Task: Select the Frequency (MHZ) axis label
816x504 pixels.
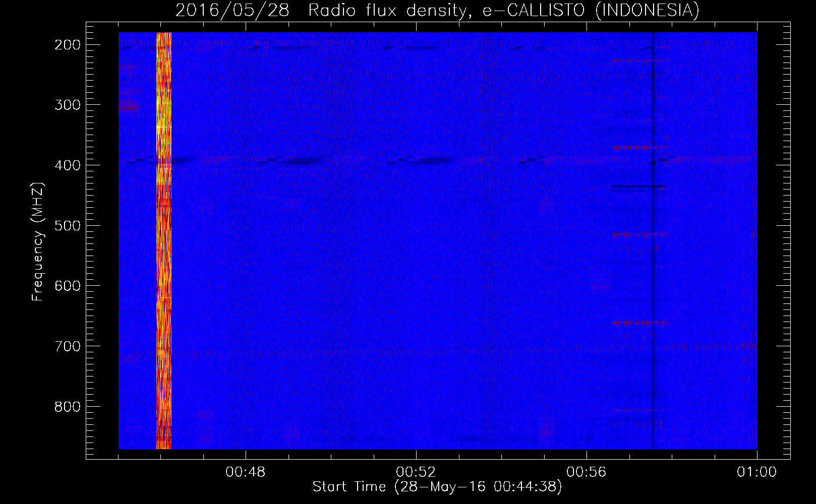Action: (x=38, y=242)
